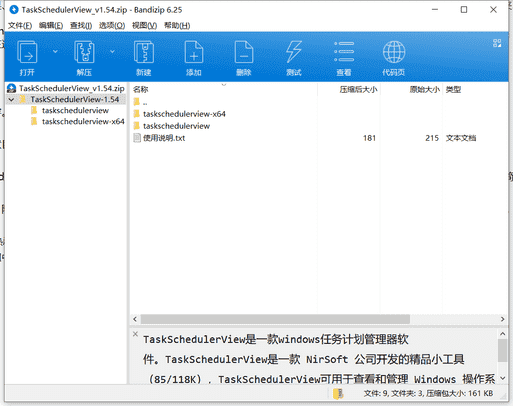This screenshot has width=513, height=406.
Task: Select taskschedulerview-x64 folder in file list
Action: point(184,114)
